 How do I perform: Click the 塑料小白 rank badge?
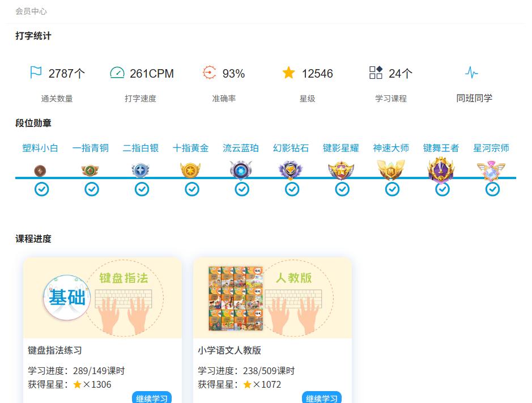40,170
